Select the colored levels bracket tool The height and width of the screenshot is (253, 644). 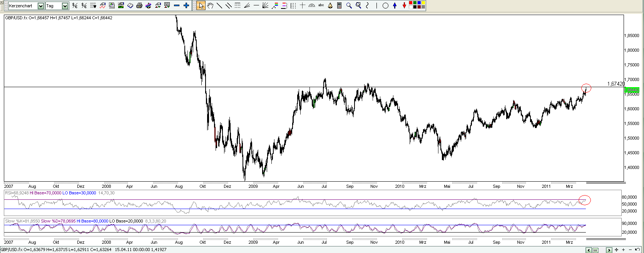click(284, 5)
